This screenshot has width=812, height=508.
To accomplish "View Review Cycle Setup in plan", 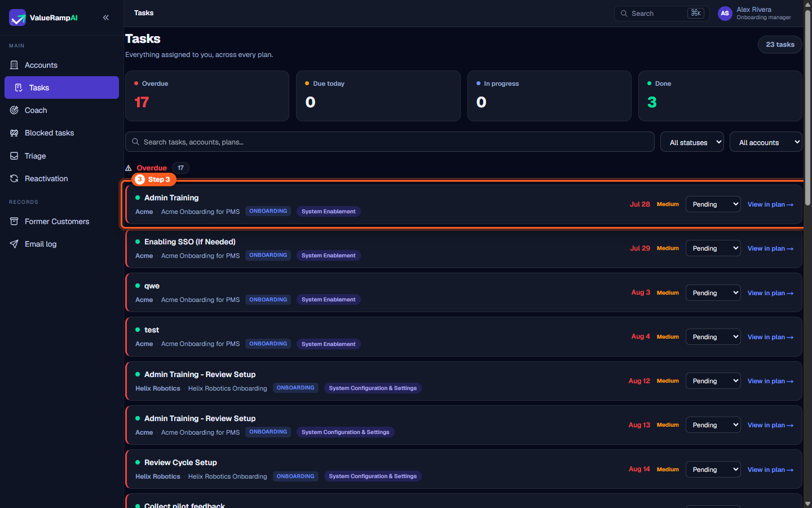I will point(770,470).
